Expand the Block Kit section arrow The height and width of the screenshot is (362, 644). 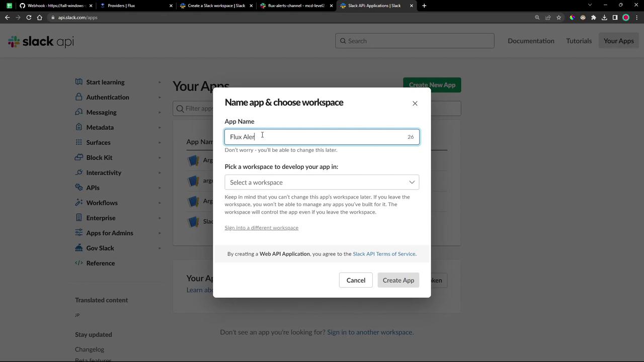[x=160, y=157]
